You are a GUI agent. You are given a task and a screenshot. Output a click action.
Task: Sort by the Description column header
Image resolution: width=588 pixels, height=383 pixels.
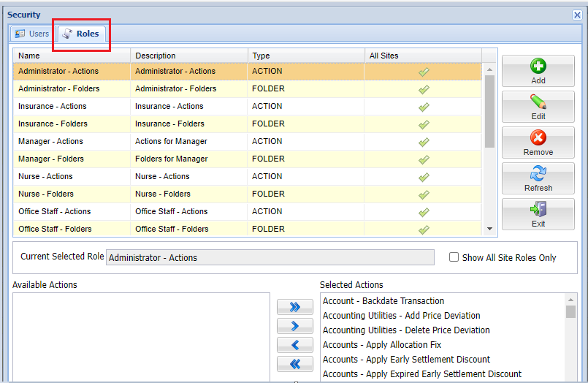pos(188,56)
